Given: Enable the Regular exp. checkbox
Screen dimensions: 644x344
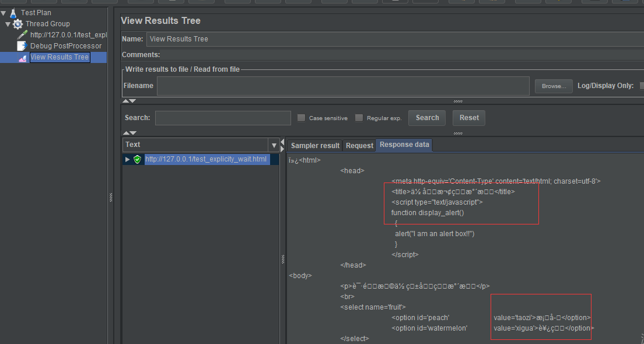Looking at the screenshot, I should pyautogui.click(x=359, y=118).
